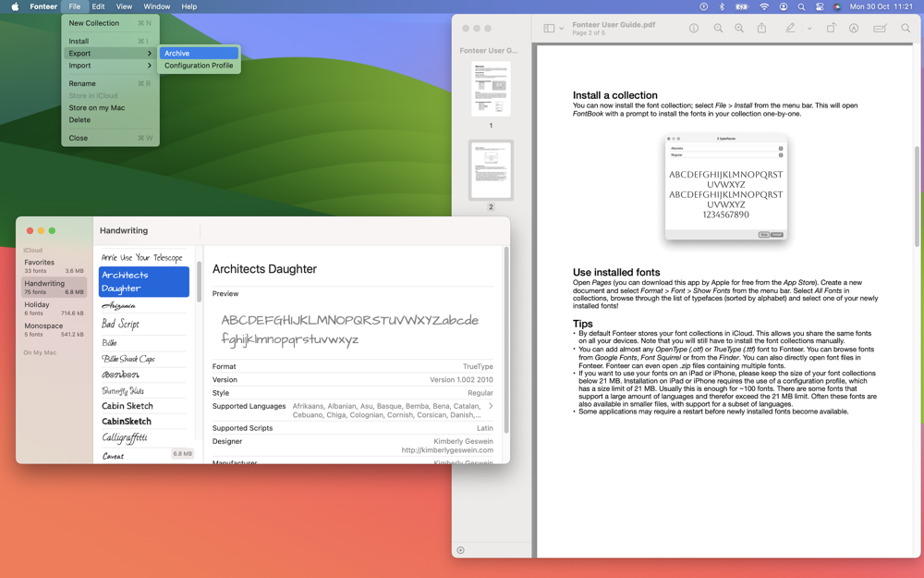
Task: Select Favorites collection in Fonteer sidebar
Action: tap(54, 266)
